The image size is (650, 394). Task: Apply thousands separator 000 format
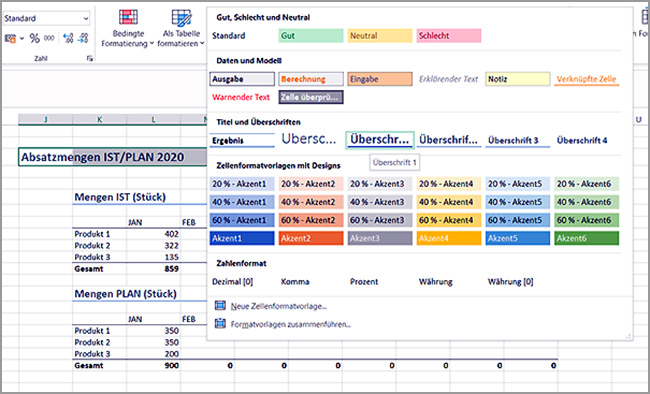pos(49,38)
